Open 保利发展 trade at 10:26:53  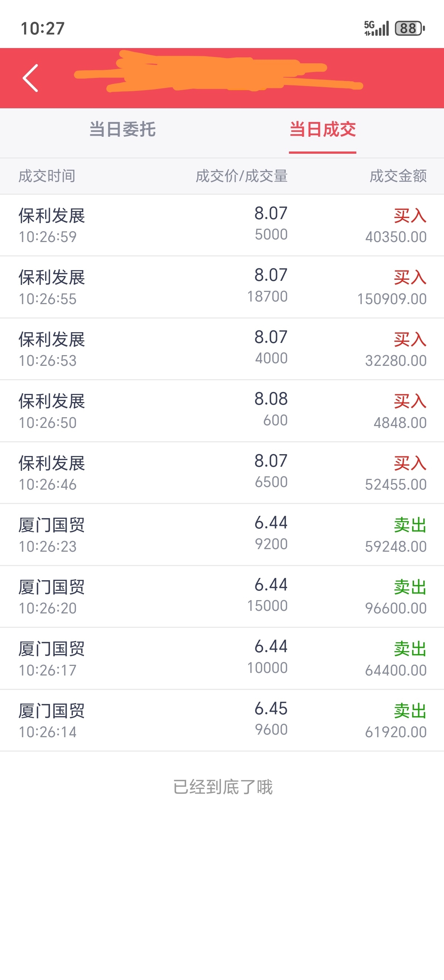(x=222, y=349)
